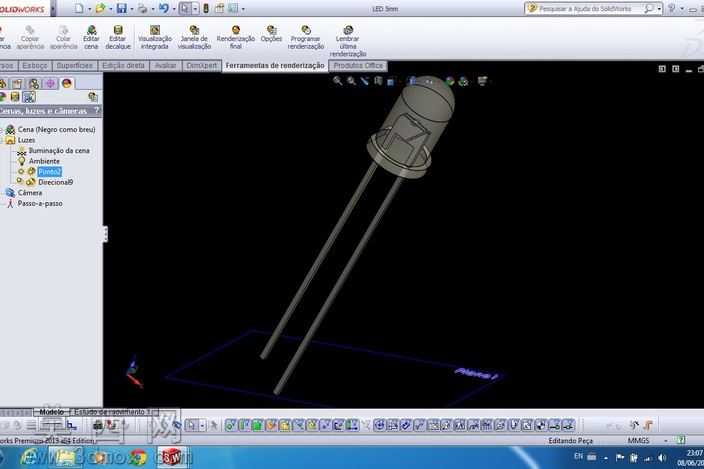Switch to the Esboço tab
The height and width of the screenshot is (469, 704).
[35, 66]
